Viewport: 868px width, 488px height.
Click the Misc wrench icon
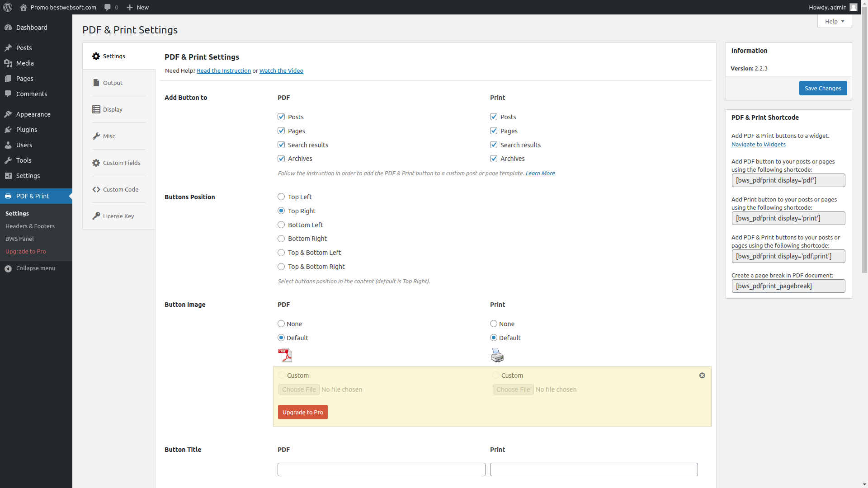pos(96,136)
